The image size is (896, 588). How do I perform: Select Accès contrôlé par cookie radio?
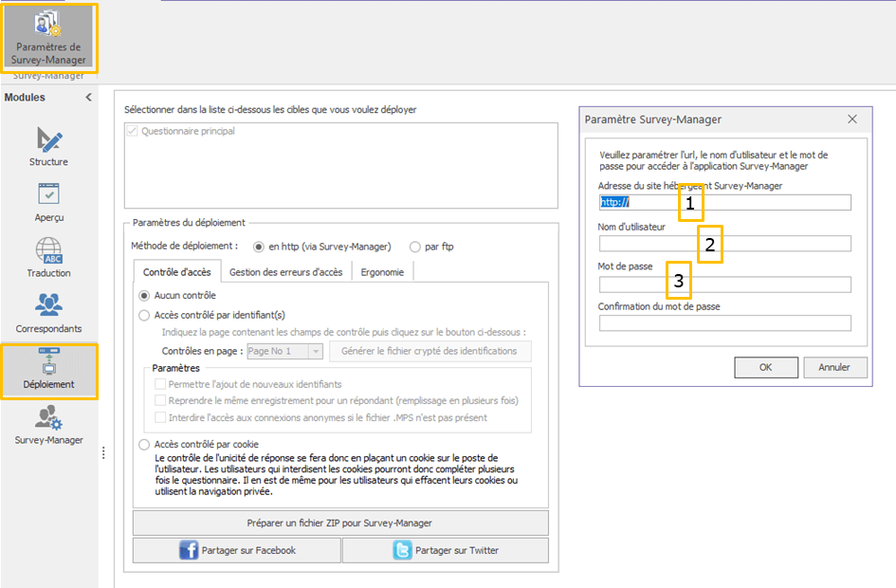pyautogui.click(x=144, y=444)
